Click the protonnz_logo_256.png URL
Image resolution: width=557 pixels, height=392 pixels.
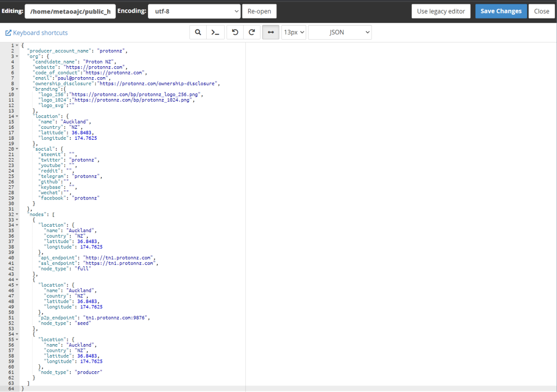click(x=135, y=95)
